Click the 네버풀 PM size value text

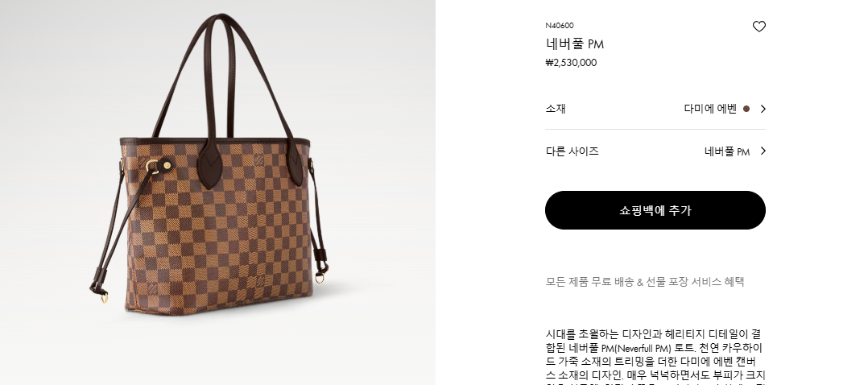coord(727,151)
